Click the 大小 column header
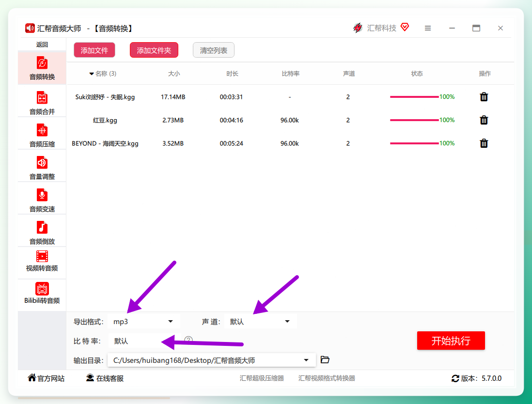 pos(174,74)
